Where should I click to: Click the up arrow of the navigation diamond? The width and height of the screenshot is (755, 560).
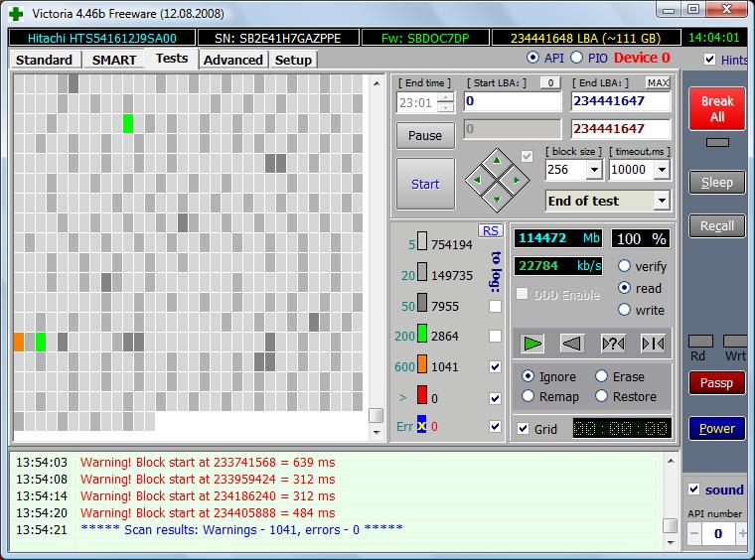point(497,161)
